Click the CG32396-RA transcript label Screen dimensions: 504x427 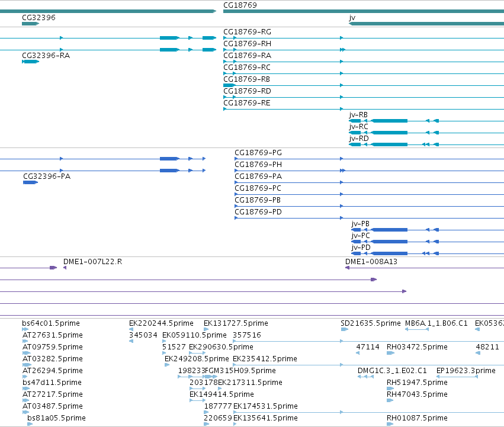(46, 56)
